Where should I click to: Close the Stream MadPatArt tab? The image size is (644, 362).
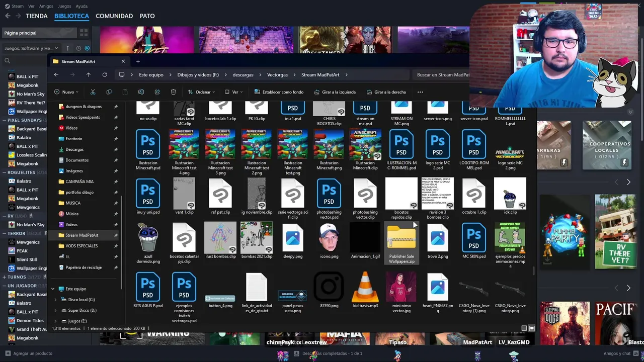123,61
